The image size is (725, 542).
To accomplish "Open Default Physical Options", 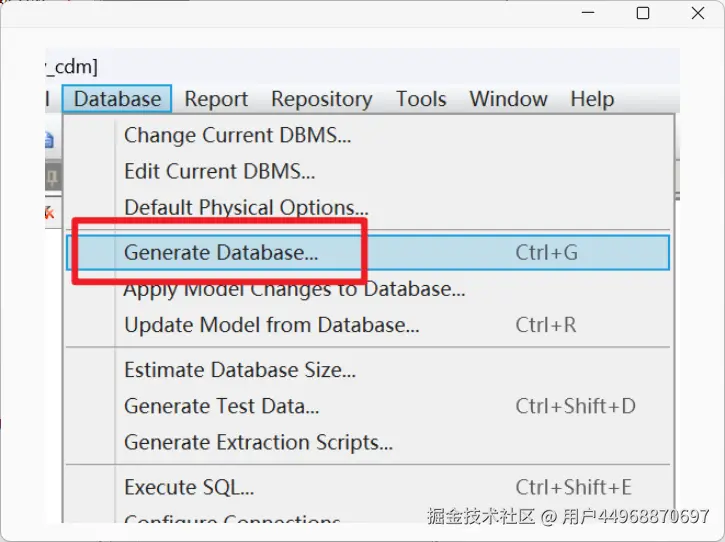I will (246, 208).
